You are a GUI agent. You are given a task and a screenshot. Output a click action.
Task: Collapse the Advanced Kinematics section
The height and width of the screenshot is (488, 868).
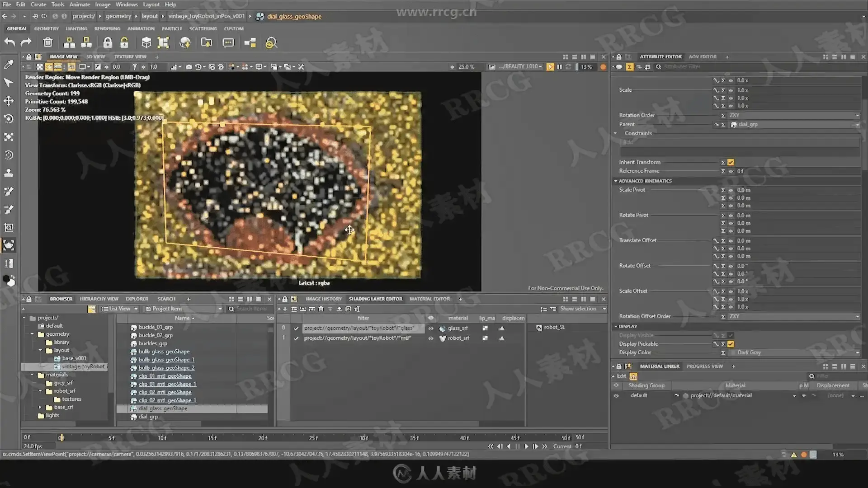point(616,181)
